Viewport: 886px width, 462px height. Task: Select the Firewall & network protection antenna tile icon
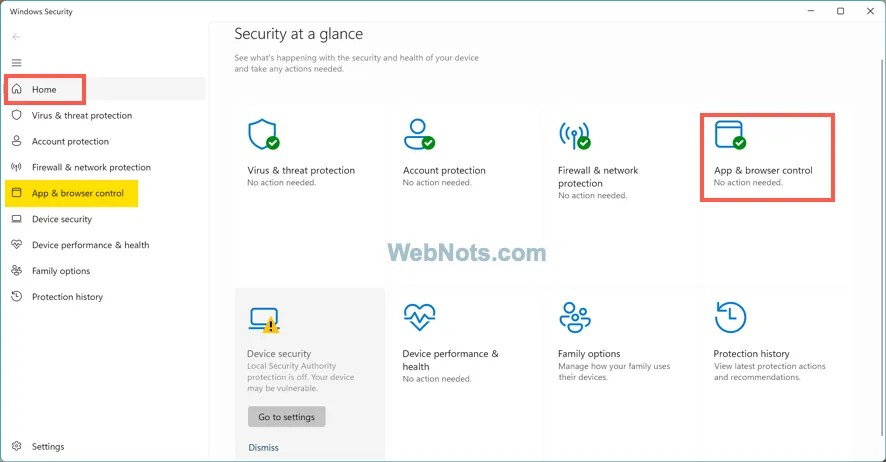point(575,136)
